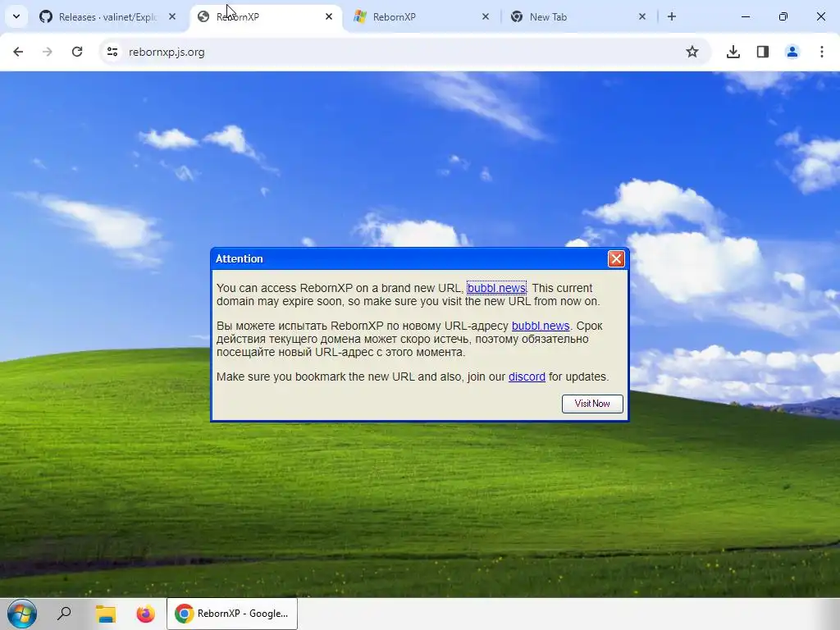840x630 pixels.
Task: Select the active RebornXP tab with globe icon
Action: [266, 16]
